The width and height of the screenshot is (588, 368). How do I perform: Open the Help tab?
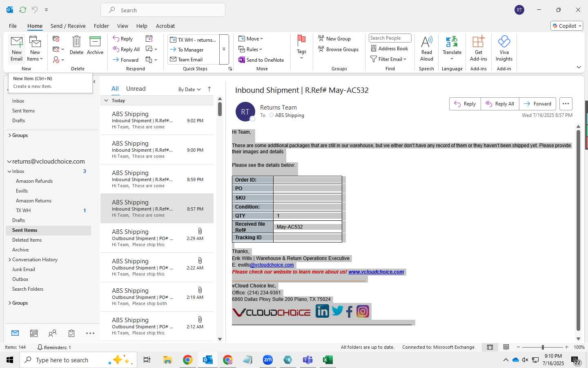[x=142, y=26]
